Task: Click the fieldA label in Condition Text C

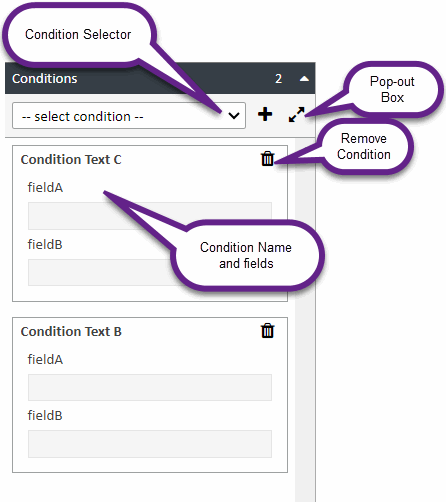Action: [x=45, y=187]
